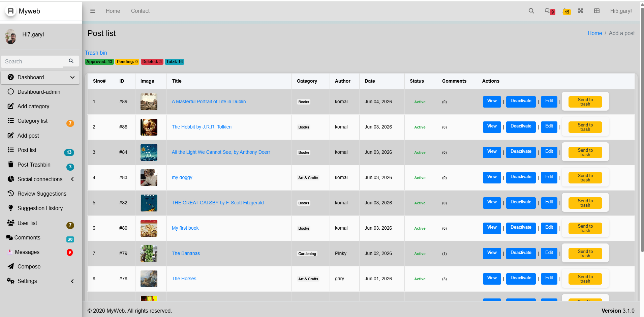Click Home in the breadcrumb

tap(594, 33)
